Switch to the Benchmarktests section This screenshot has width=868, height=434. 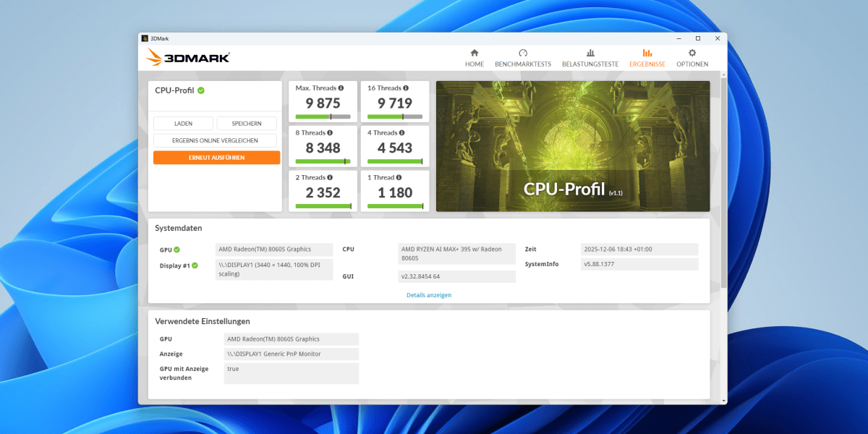tap(523, 54)
